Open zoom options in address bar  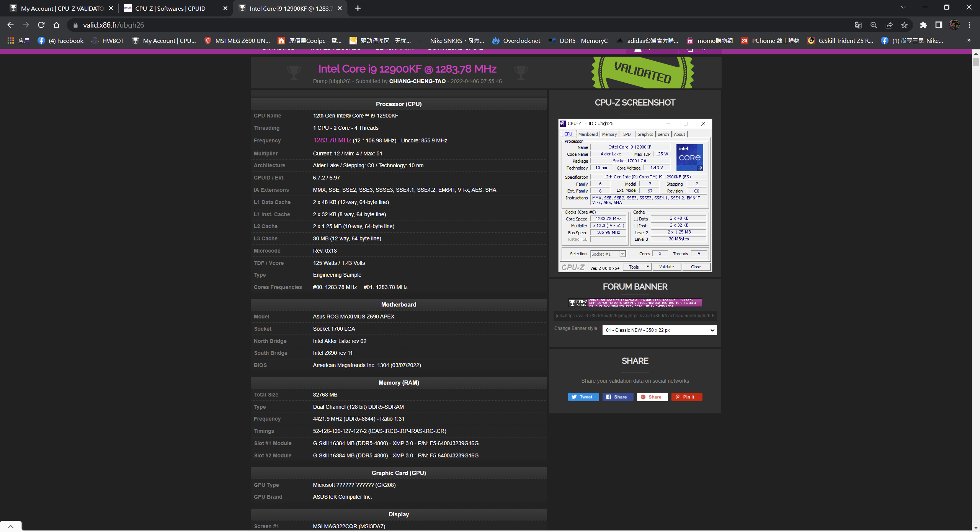click(x=874, y=25)
